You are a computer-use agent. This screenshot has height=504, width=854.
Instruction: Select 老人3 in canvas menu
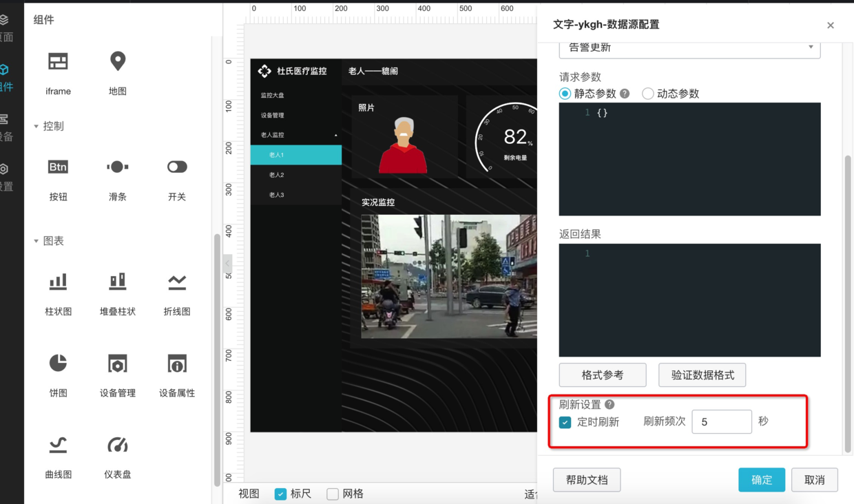pyautogui.click(x=296, y=195)
